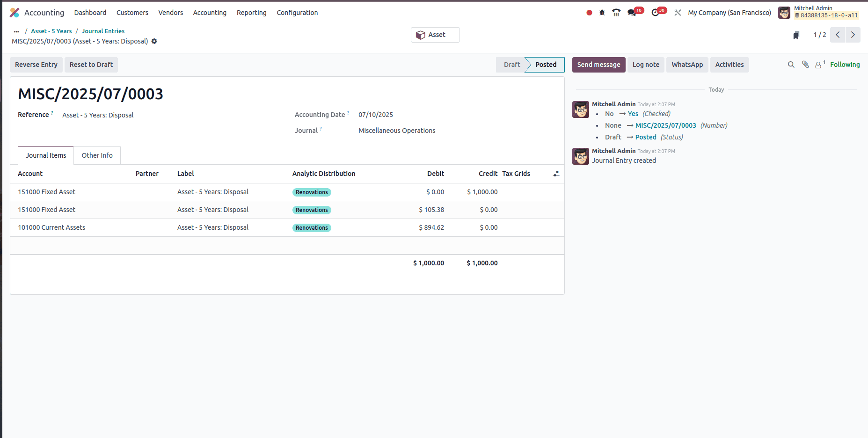Open column options adjust icon in table
This screenshot has height=438, width=868.
click(x=556, y=174)
